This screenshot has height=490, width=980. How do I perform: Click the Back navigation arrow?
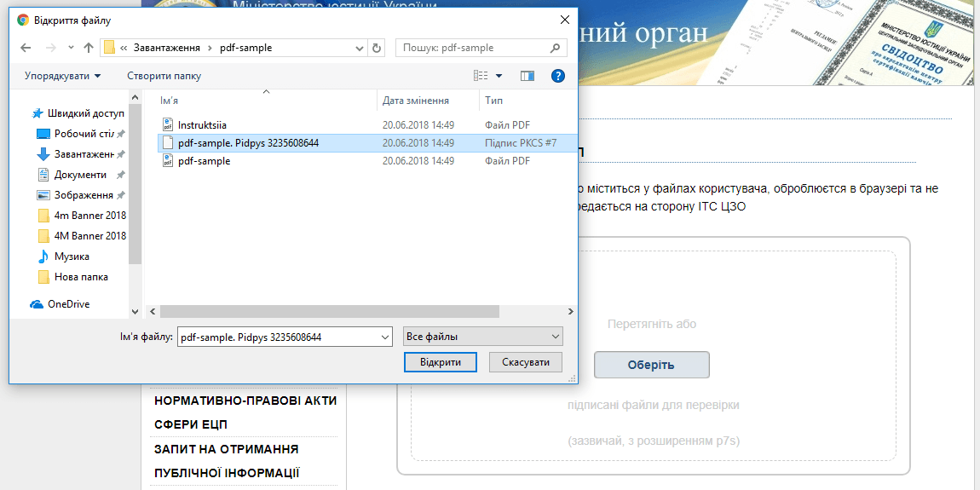[26, 48]
